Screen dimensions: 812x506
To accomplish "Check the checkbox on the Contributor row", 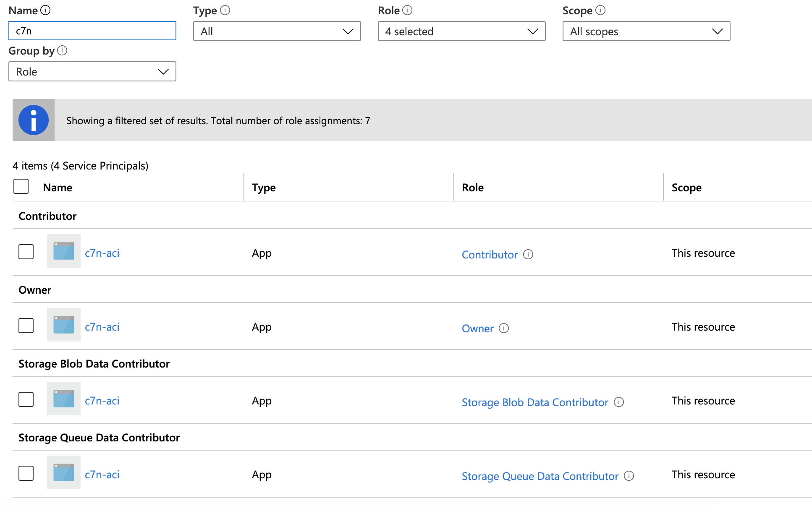I will point(26,252).
